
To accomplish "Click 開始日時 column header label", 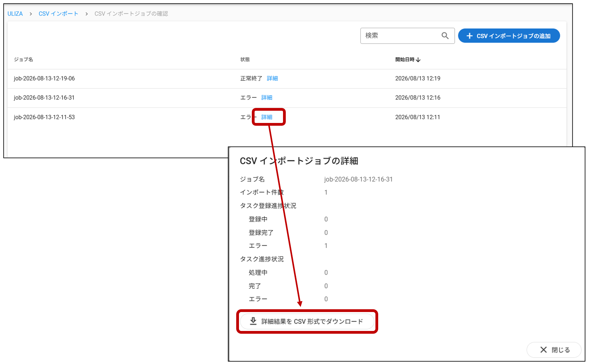I will [404, 59].
